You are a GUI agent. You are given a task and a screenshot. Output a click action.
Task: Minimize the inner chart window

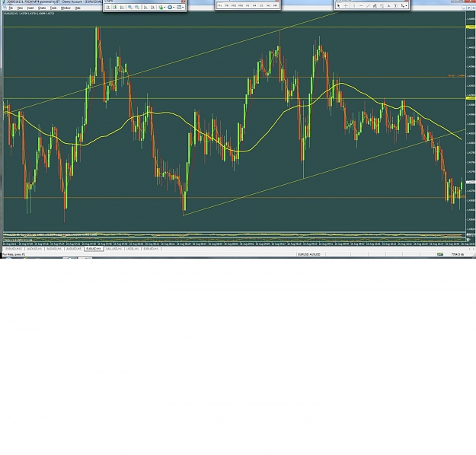[x=464, y=8]
